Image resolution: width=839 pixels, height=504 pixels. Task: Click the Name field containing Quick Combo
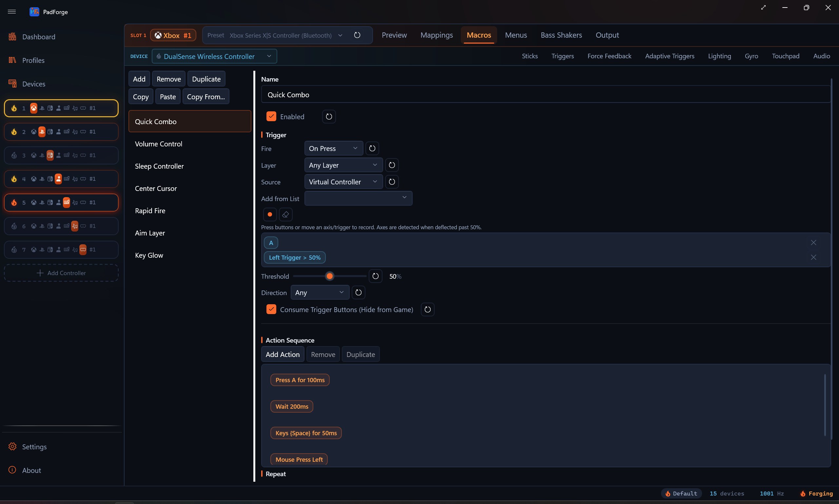pos(546,95)
